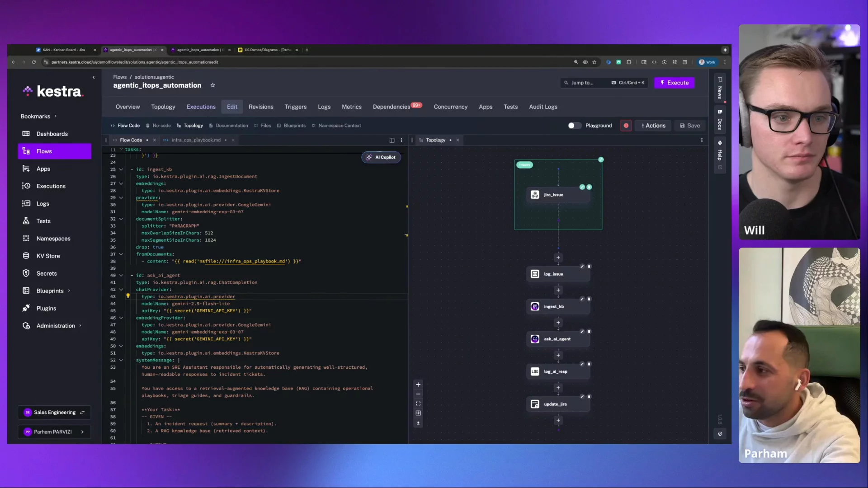The width and height of the screenshot is (868, 488).
Task: Open Plugins from the sidebar
Action: click(x=46, y=308)
